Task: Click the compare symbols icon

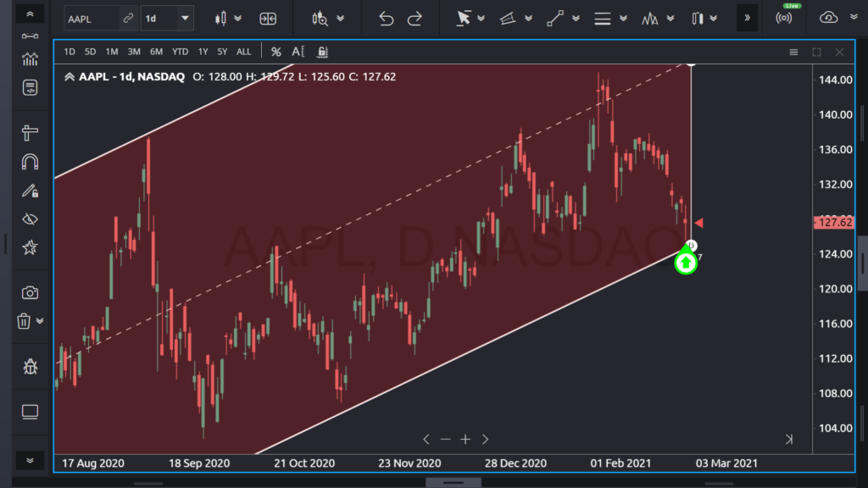Action: coord(268,18)
